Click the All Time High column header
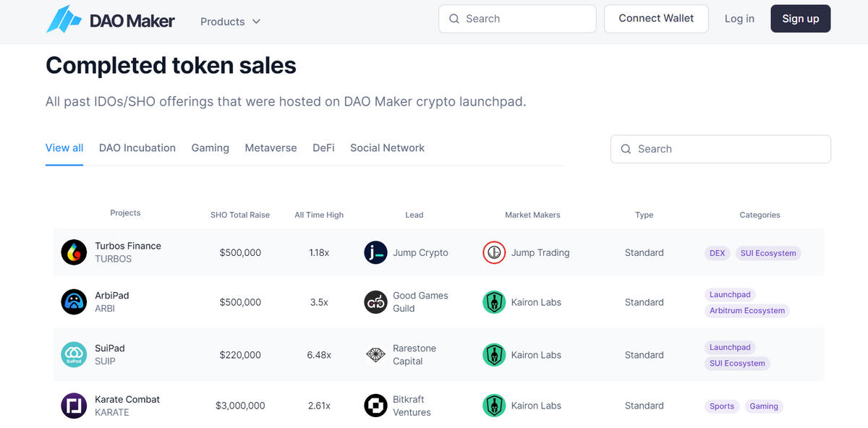 pos(319,215)
